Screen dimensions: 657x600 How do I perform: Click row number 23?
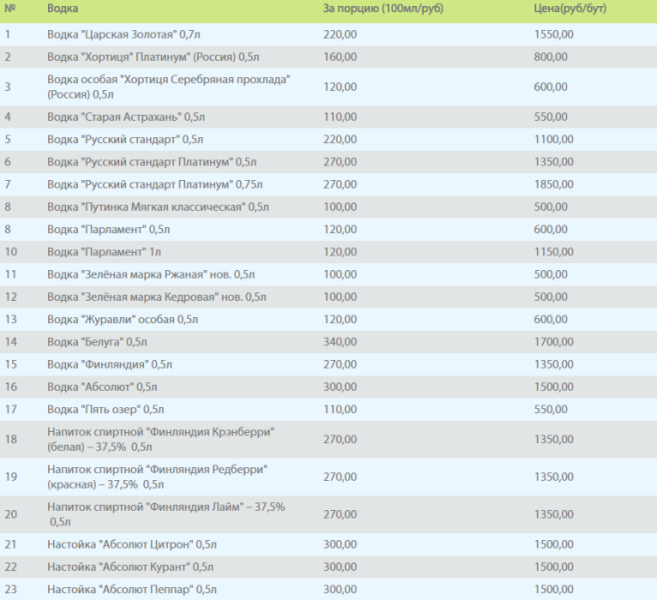pos(11,590)
